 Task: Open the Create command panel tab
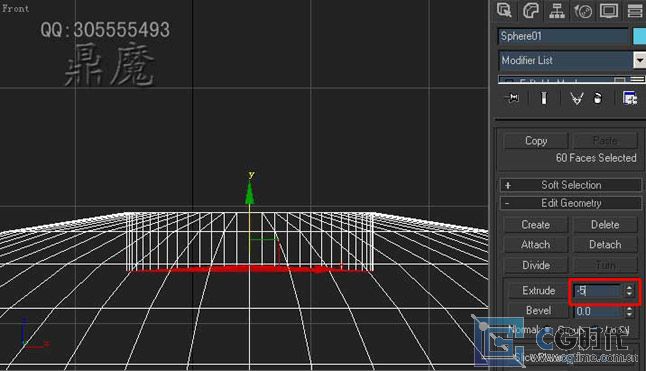coord(504,10)
